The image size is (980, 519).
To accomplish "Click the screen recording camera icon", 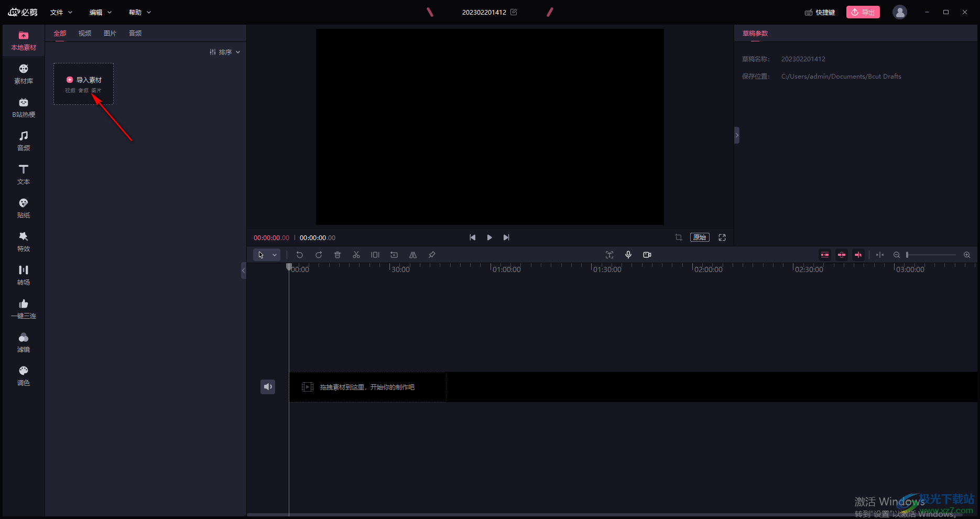I will tap(647, 255).
